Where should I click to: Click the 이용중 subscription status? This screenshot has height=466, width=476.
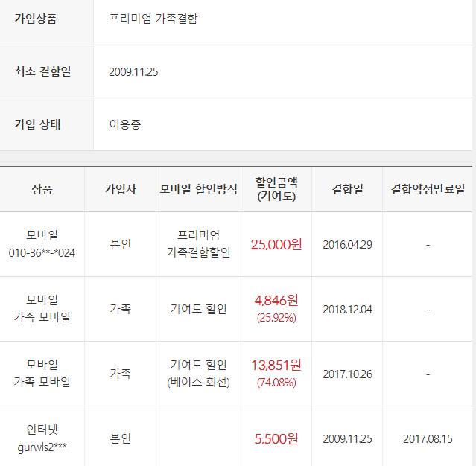tap(125, 124)
